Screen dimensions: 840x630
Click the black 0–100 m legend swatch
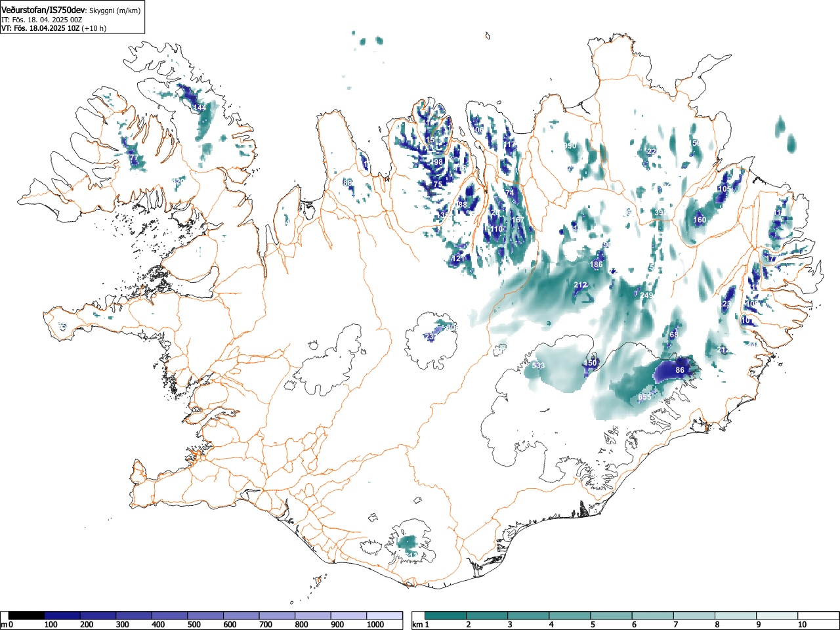27,616
